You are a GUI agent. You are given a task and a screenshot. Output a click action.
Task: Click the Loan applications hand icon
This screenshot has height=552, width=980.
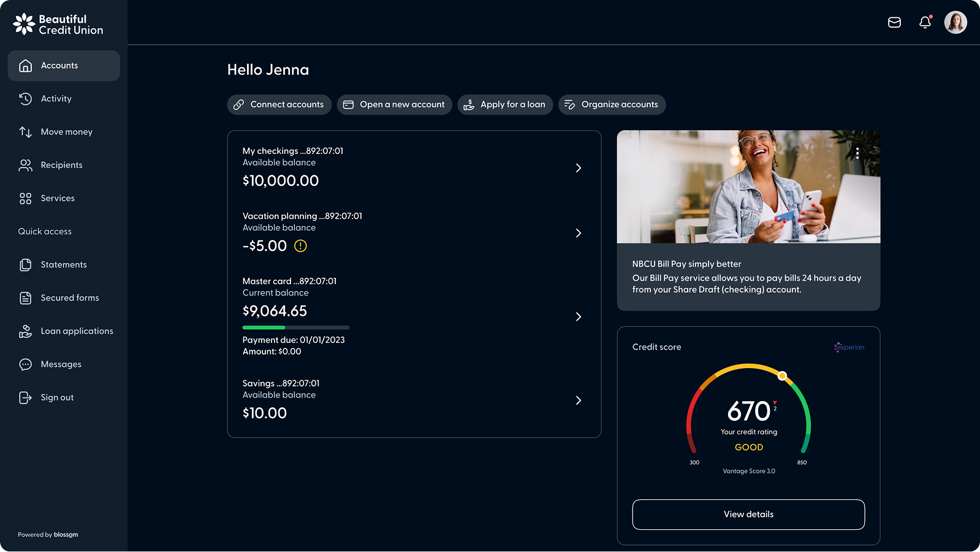[x=25, y=331]
